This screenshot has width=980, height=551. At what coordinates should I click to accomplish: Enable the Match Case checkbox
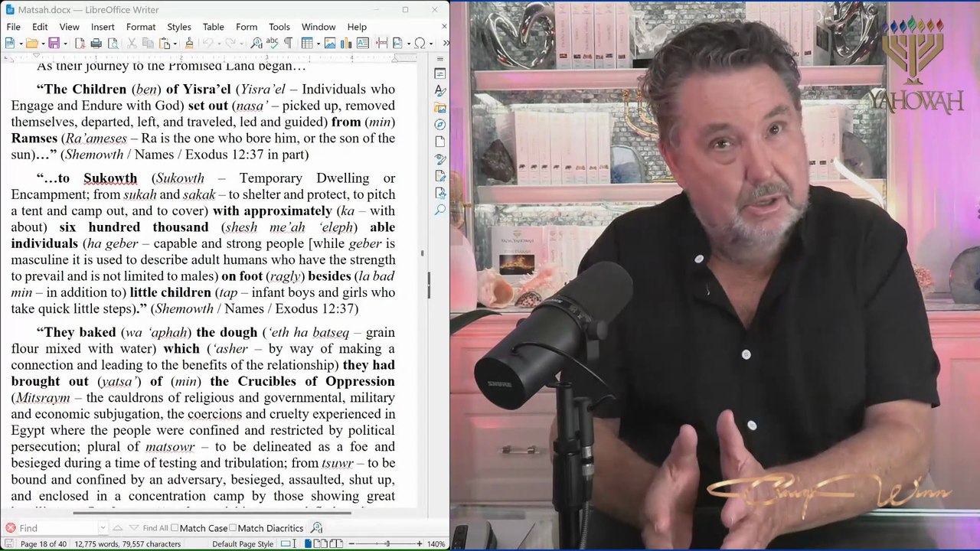[x=199, y=528]
